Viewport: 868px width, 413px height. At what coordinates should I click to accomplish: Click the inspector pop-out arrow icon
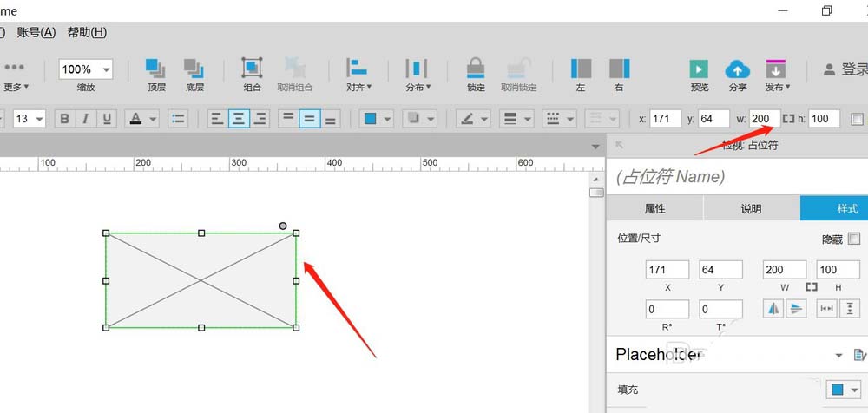(620, 145)
